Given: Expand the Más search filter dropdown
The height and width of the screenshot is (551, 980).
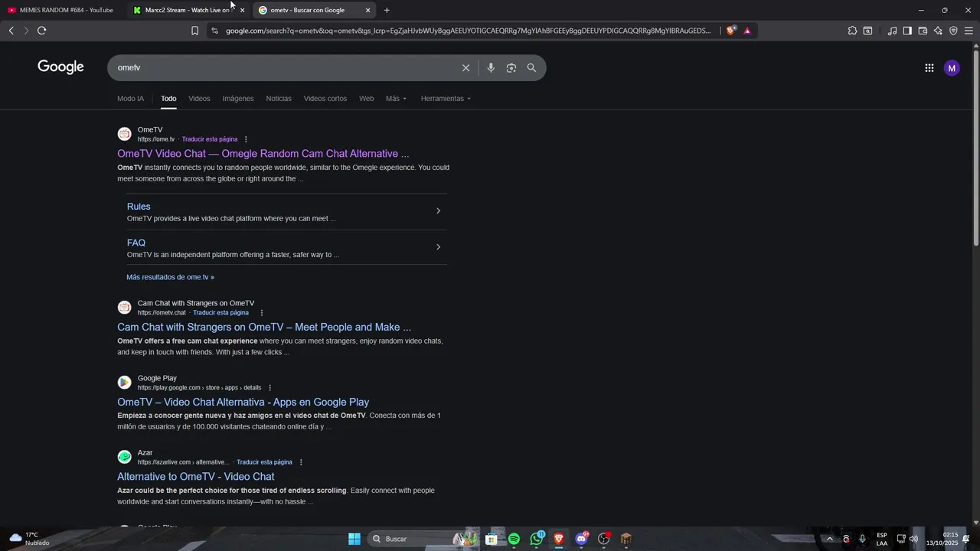Looking at the screenshot, I should [x=396, y=99].
